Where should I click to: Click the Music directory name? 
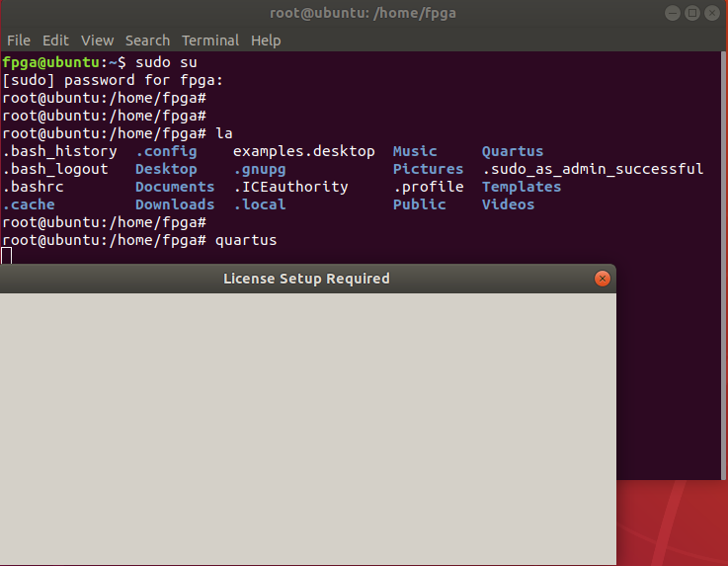coord(415,151)
